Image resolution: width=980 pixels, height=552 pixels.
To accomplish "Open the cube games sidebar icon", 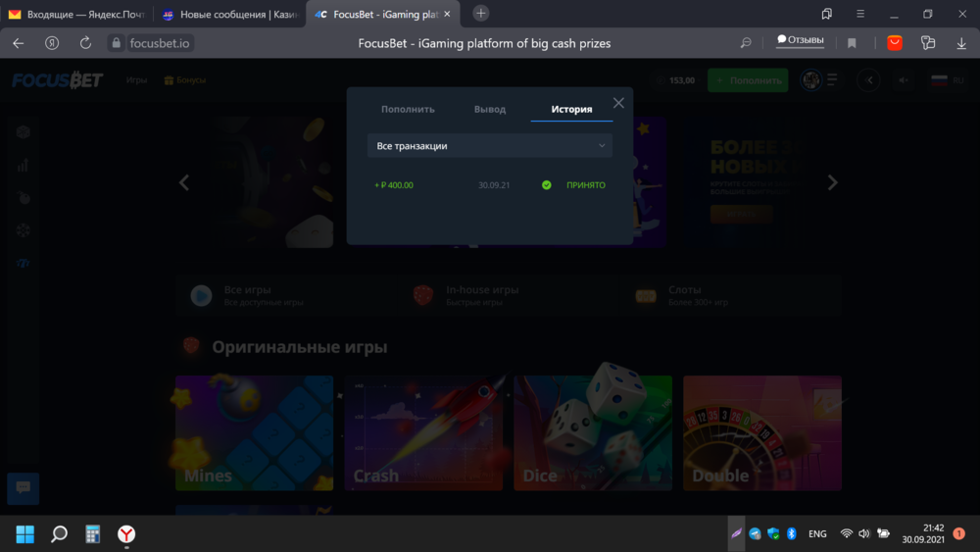I will click(24, 132).
